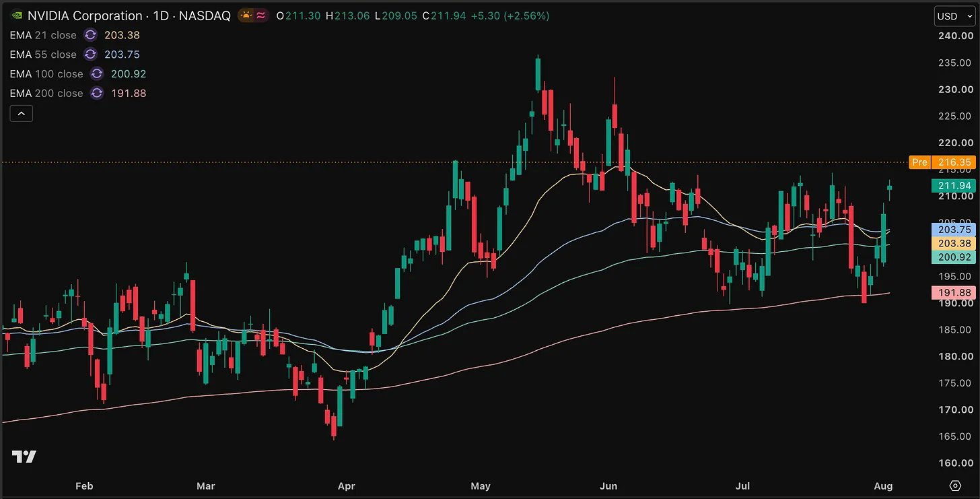Click the 191.88 value in the EMA 200 legend row
This screenshot has width=980, height=499.
[x=129, y=94]
